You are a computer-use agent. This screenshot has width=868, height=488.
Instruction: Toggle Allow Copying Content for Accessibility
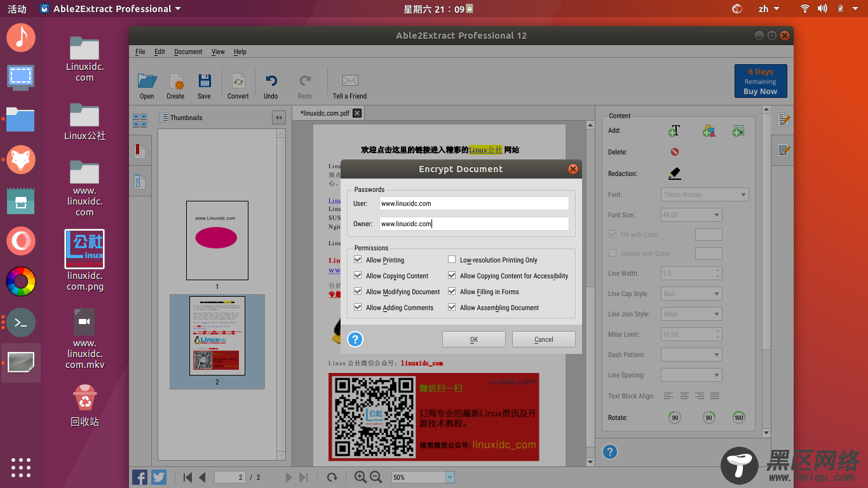[x=452, y=275]
